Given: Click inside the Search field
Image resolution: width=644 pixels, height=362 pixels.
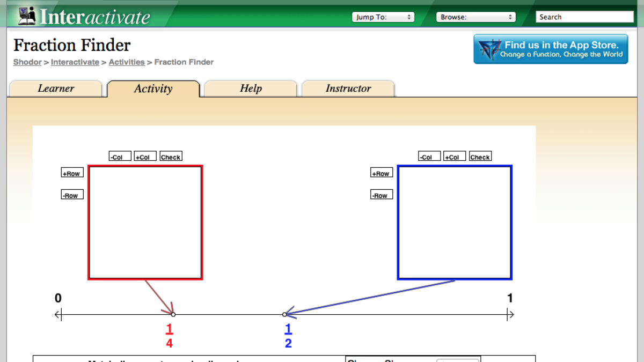Looking at the screenshot, I should [584, 17].
